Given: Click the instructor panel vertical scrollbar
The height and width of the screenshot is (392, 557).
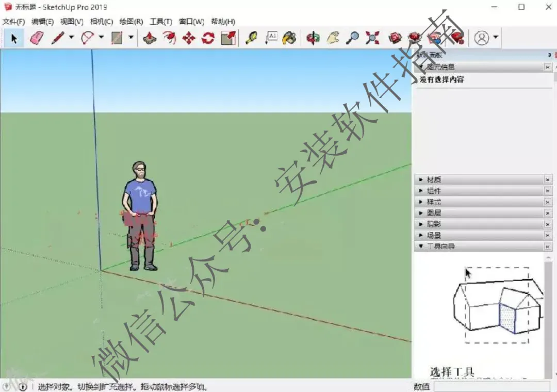Looking at the screenshot, I should click(548, 316).
